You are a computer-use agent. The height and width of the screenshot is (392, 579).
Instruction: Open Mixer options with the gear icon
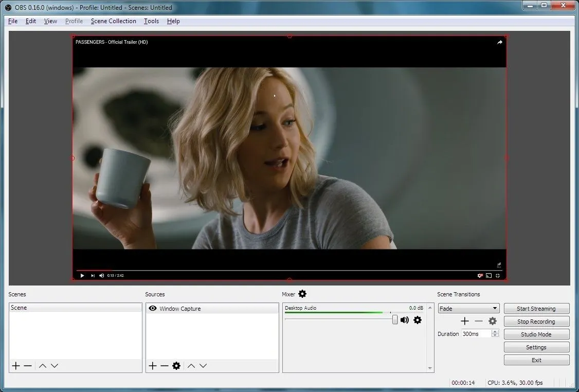tap(302, 294)
